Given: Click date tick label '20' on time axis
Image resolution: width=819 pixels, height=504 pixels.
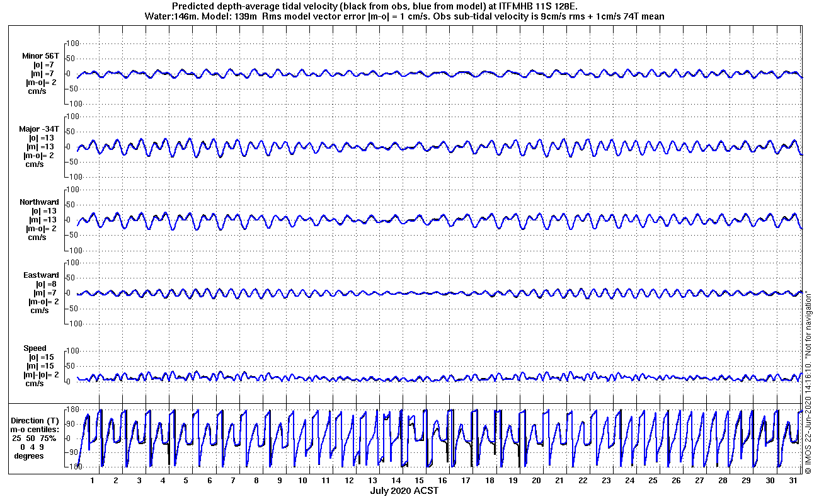Looking at the screenshot, I should [x=536, y=481].
